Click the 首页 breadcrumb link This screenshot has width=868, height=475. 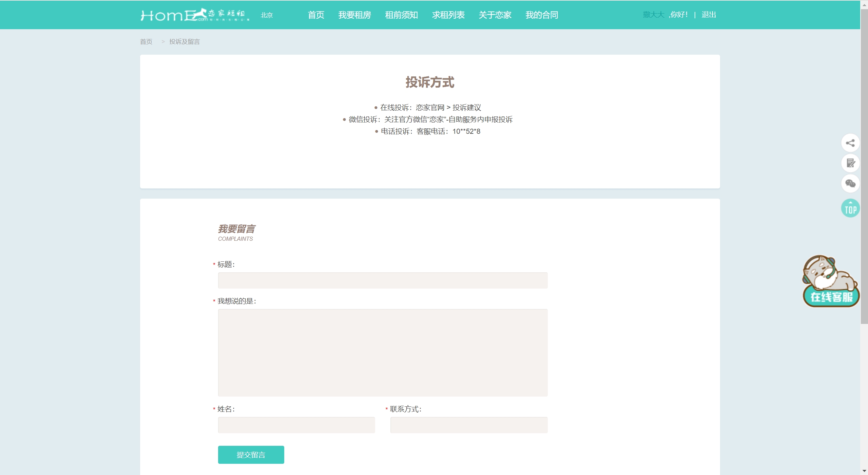(x=146, y=42)
